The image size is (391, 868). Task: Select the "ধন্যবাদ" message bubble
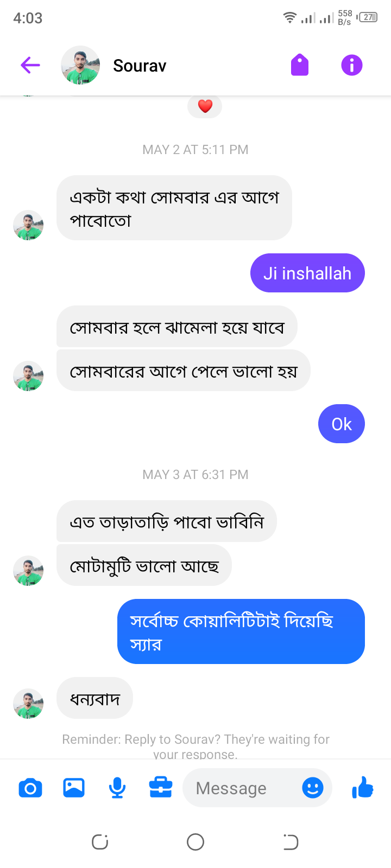[94, 698]
